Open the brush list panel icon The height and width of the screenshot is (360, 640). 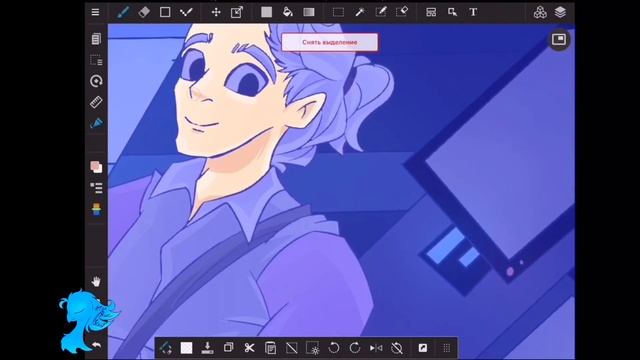(x=96, y=188)
